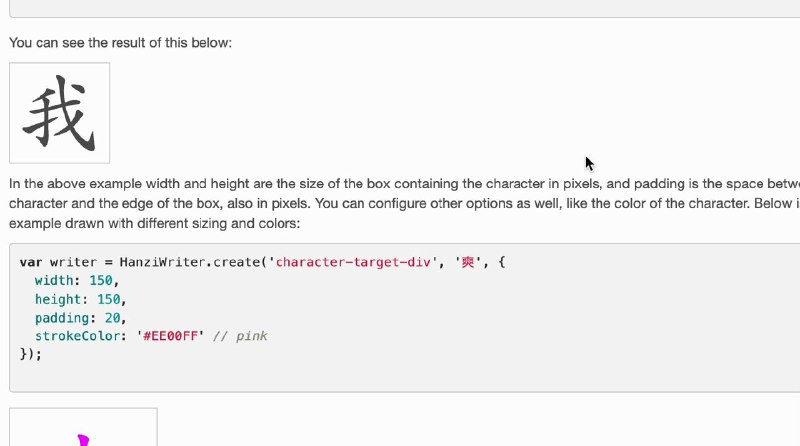Click the 'character-target-div' string in code
Image resolution: width=800 pixels, height=446 pixels.
[353, 262]
